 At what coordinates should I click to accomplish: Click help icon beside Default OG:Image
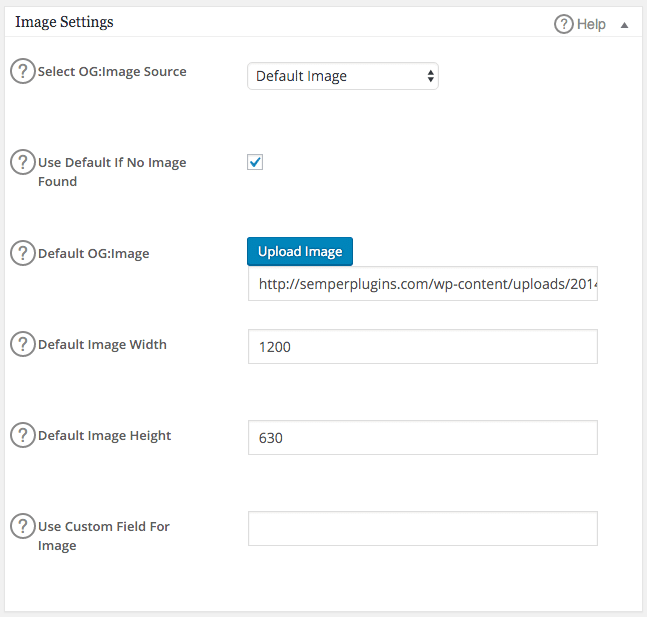23,253
